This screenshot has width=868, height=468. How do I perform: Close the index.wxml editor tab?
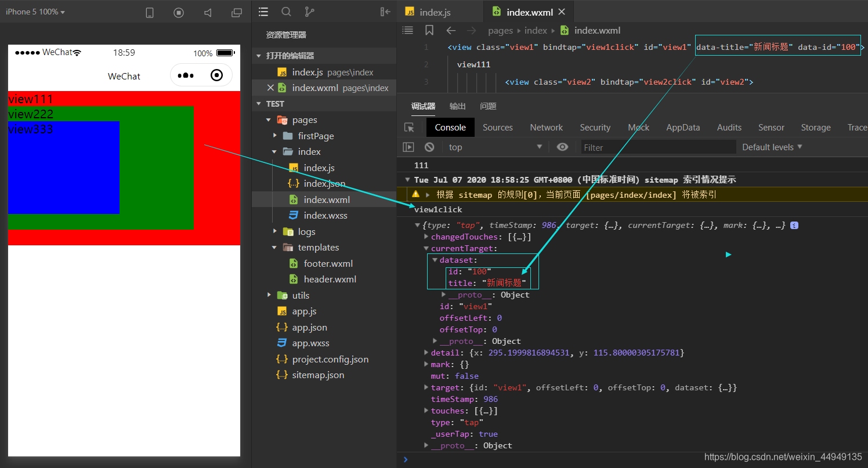562,12
